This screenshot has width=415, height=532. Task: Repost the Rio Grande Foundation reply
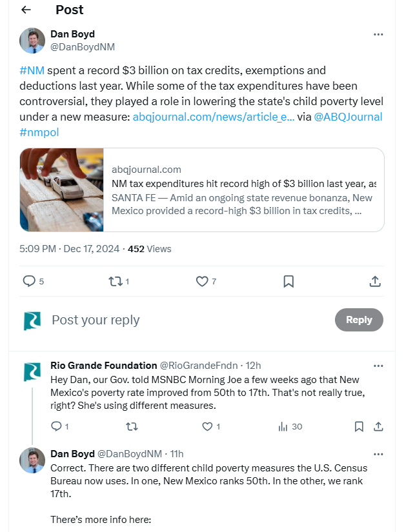point(132,426)
